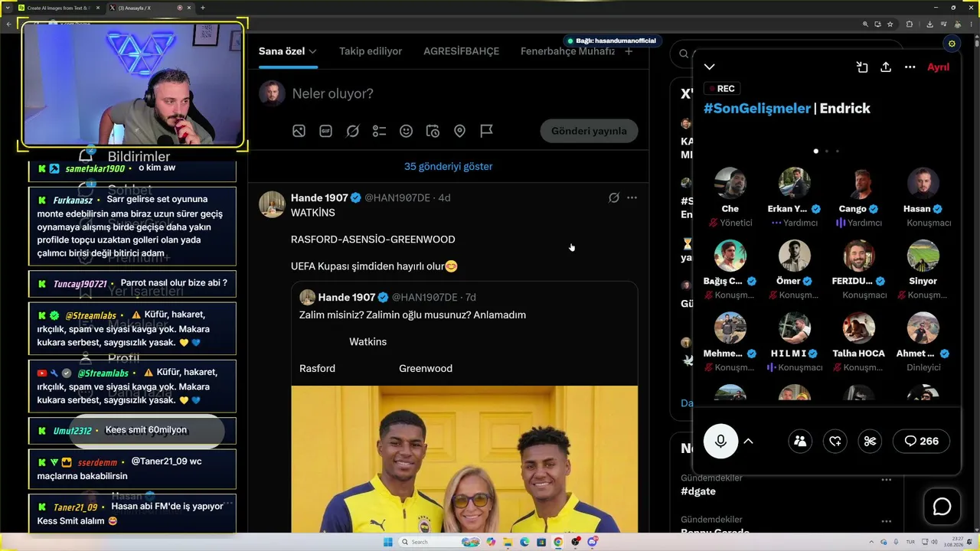The width and height of the screenshot is (980, 551).
Task: Open the 266 comments in Space
Action: click(x=921, y=441)
